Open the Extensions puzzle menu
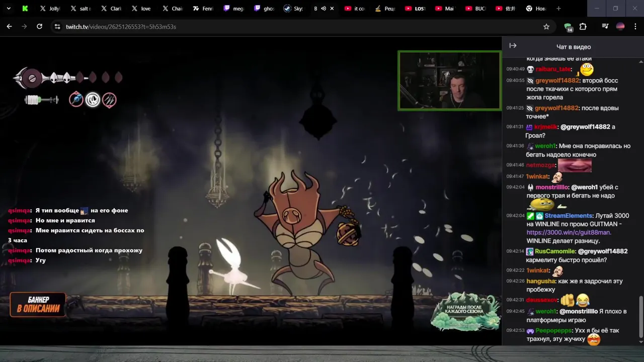This screenshot has height=362, width=644. [583, 27]
